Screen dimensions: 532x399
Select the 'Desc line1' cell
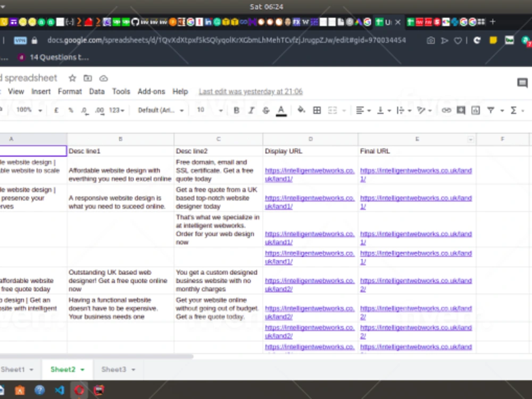[120, 151]
